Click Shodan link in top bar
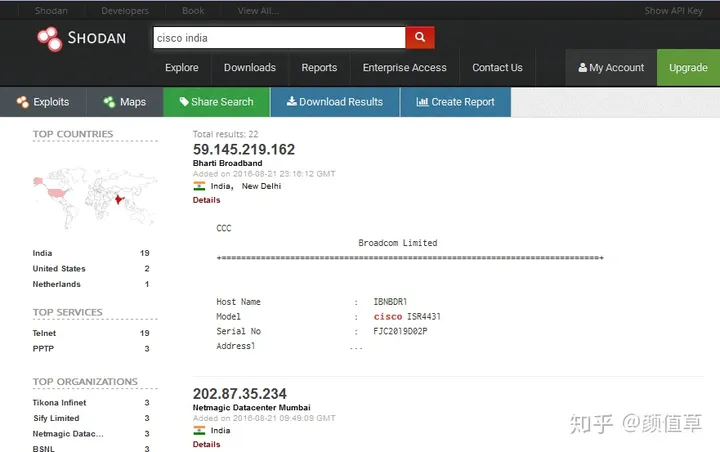 51,11
